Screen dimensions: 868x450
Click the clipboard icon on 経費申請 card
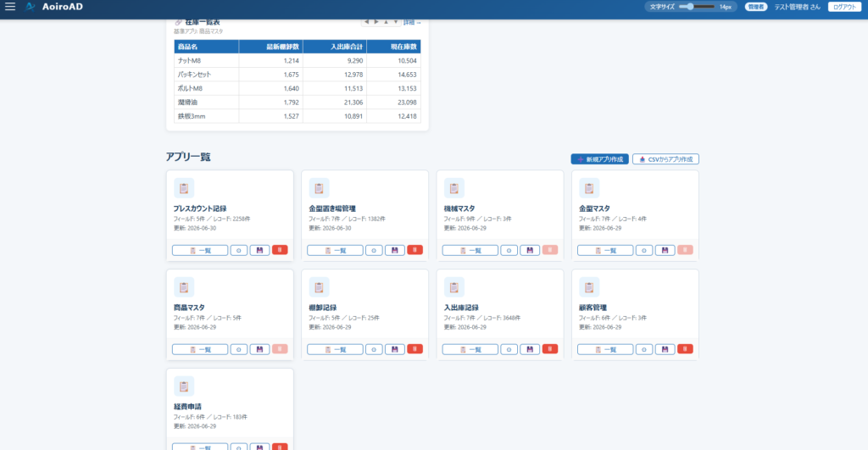point(184,386)
